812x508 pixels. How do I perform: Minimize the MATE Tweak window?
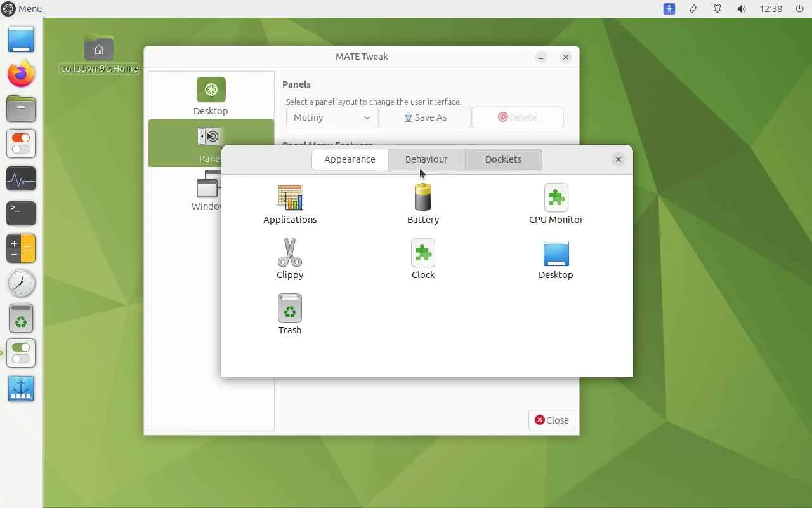pyautogui.click(x=541, y=57)
